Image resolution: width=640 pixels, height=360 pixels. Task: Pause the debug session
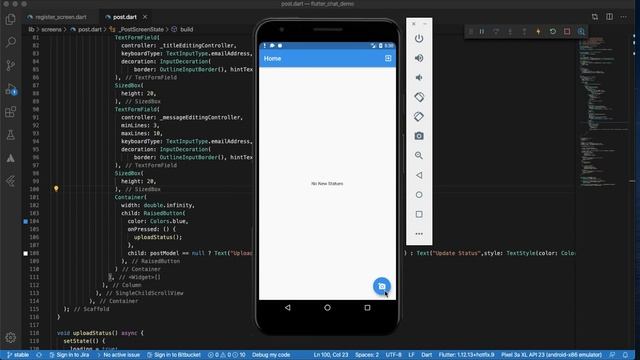tap(482, 31)
